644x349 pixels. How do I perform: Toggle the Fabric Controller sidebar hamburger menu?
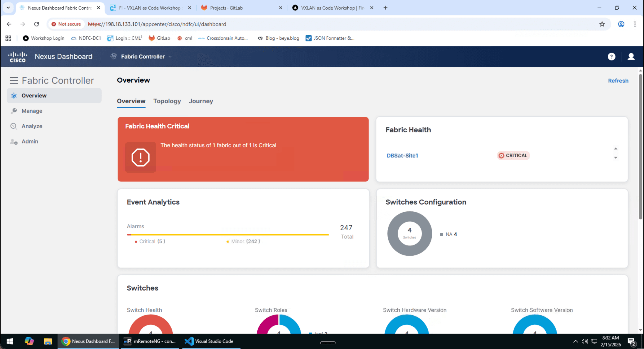[14, 80]
